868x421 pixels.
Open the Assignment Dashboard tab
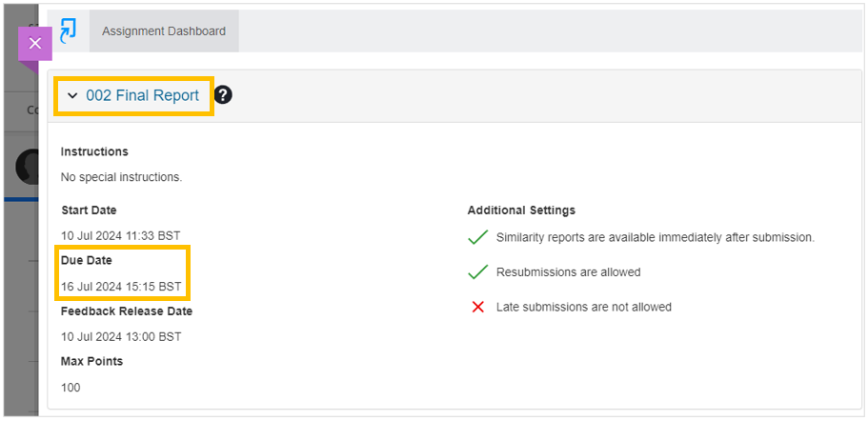(x=164, y=31)
